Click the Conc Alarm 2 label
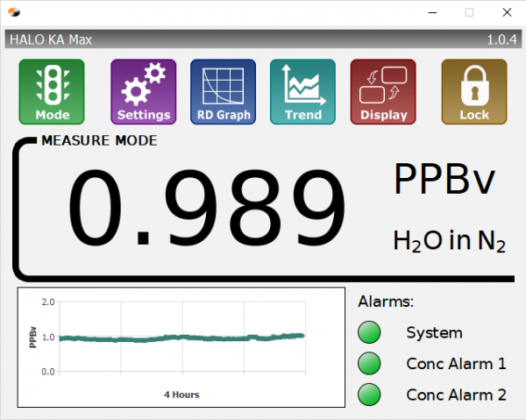526x420 pixels. click(x=456, y=395)
